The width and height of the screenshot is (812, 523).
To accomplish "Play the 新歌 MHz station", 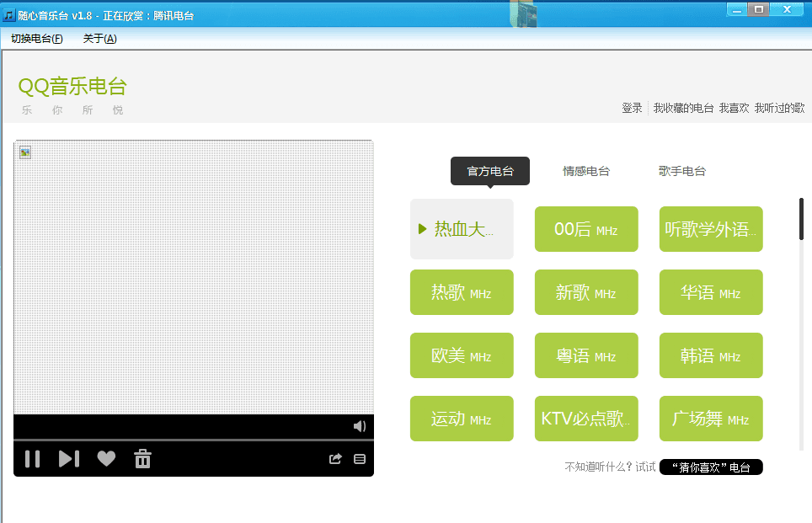I will coord(586,292).
